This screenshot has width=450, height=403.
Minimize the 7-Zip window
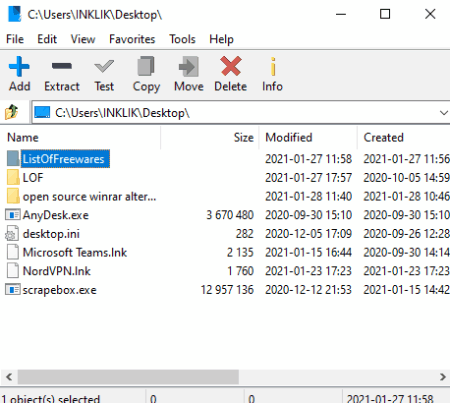click(341, 14)
